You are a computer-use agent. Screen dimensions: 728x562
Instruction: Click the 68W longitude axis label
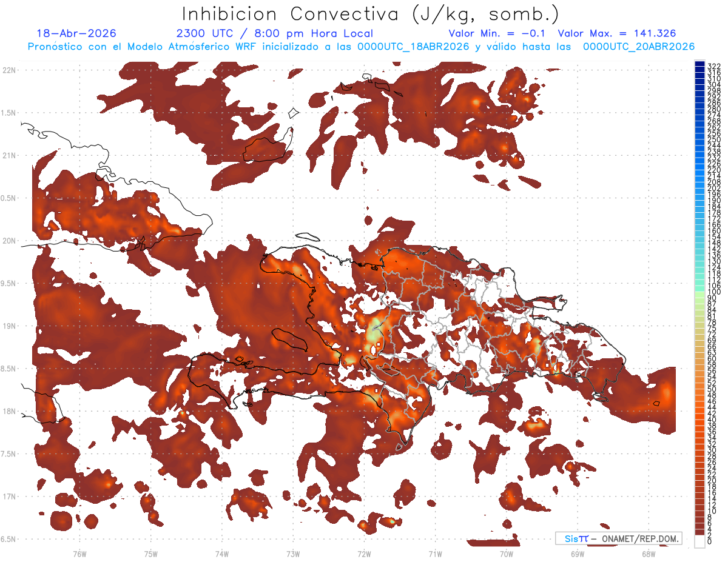(x=649, y=554)
